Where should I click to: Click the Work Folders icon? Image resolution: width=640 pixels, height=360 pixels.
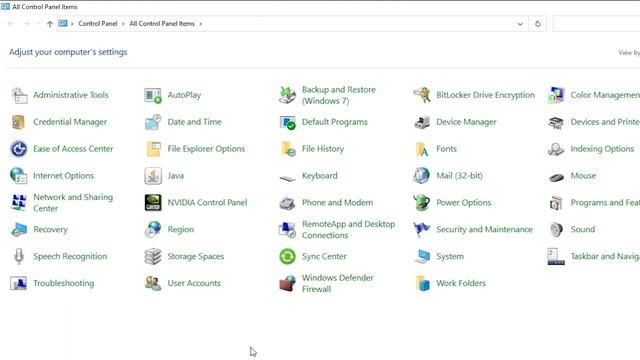coord(422,284)
